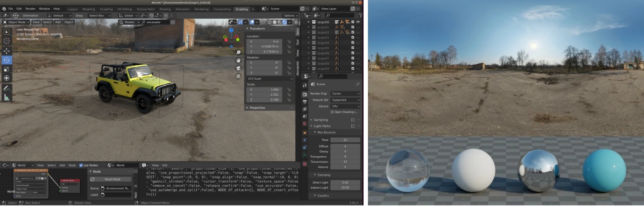
Task: Uncheck the Use Nodes checkbox
Action: (81, 165)
